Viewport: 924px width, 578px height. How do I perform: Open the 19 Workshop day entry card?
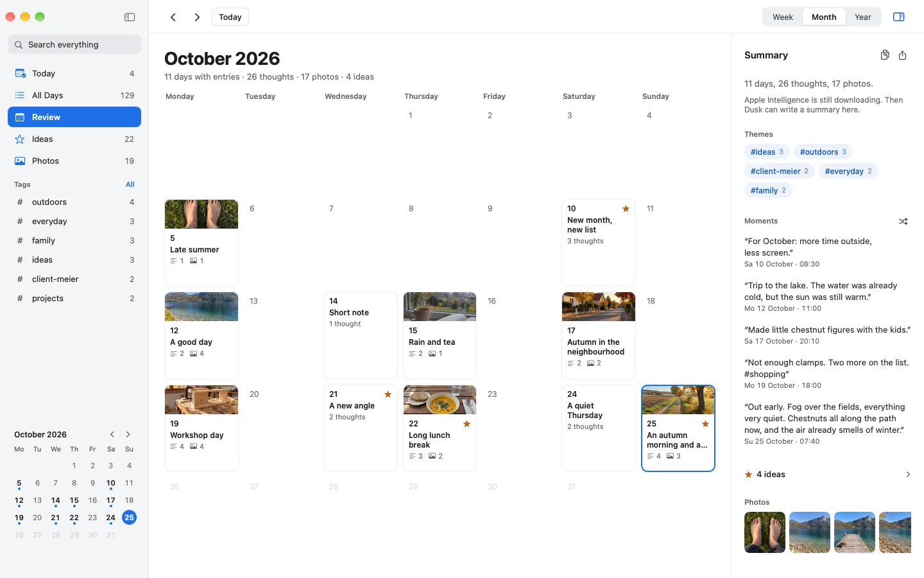pos(201,428)
